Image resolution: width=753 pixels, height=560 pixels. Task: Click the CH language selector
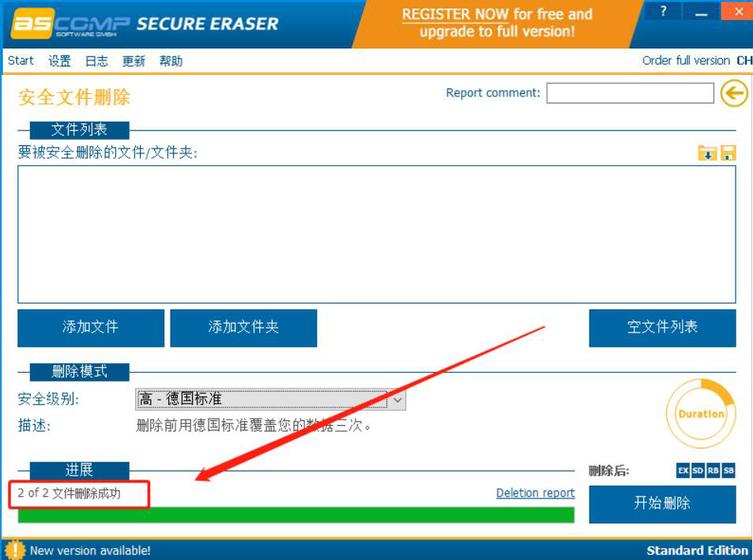pos(744,61)
